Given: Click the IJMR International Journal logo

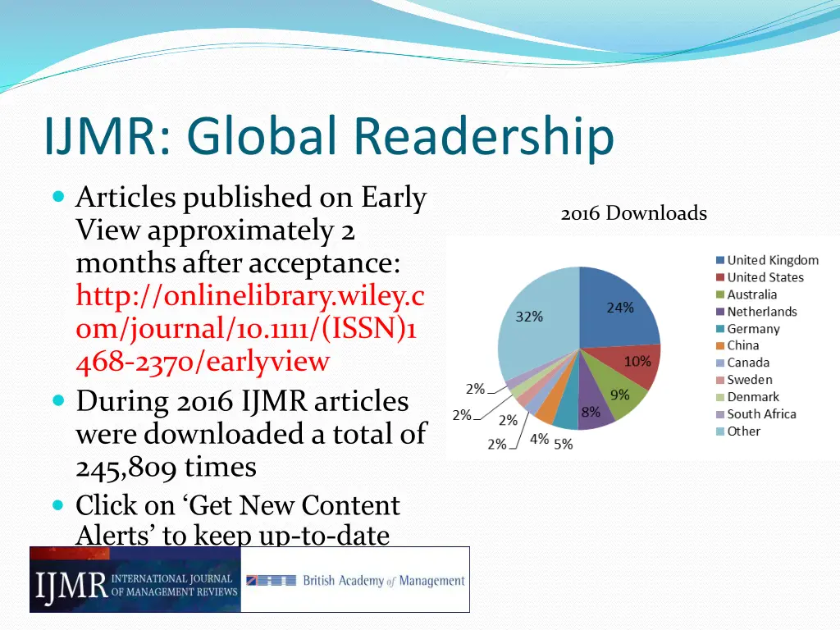Looking at the screenshot, I should 135,580.
